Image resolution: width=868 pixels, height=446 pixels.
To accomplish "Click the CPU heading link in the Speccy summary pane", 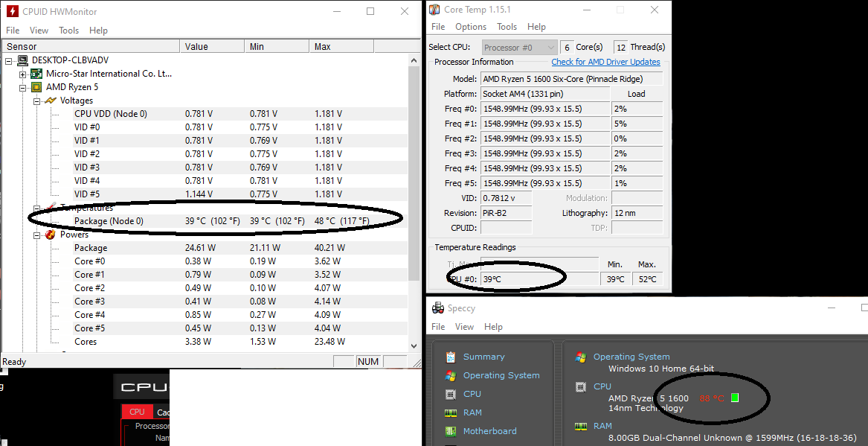I will tap(602, 386).
